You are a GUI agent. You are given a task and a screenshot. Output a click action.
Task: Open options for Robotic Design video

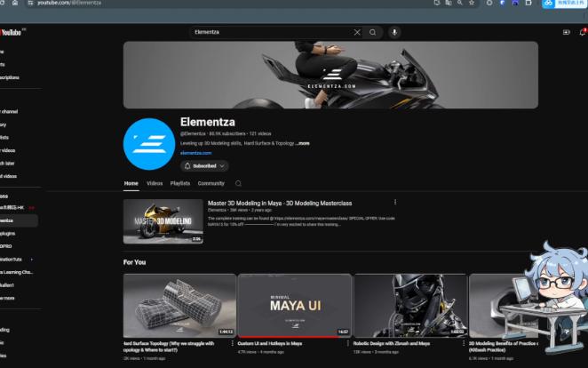464,343
